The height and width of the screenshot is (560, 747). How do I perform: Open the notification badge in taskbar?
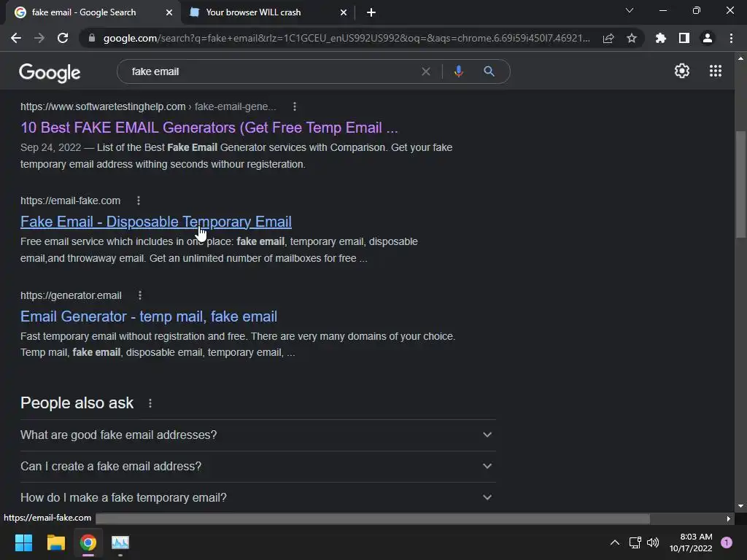coord(727,542)
